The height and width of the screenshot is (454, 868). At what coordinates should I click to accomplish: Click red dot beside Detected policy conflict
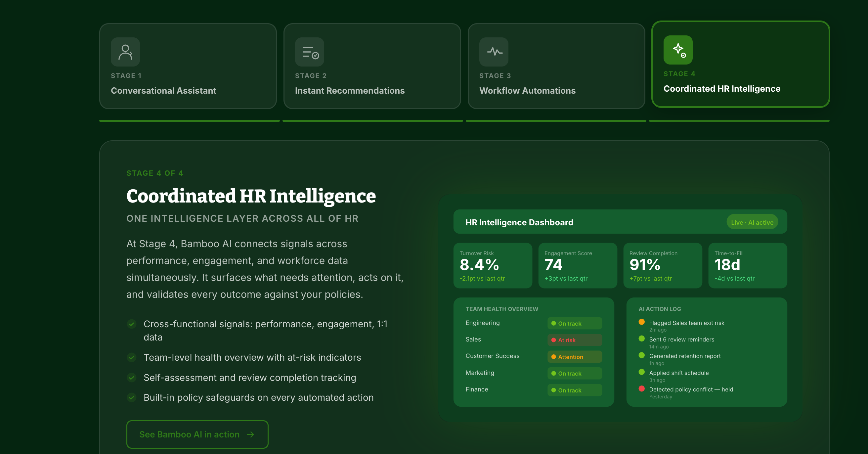(641, 388)
